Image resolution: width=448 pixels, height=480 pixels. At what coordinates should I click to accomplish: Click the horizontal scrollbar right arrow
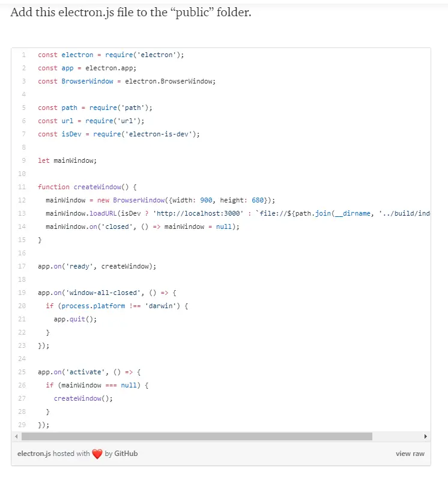pos(426,437)
